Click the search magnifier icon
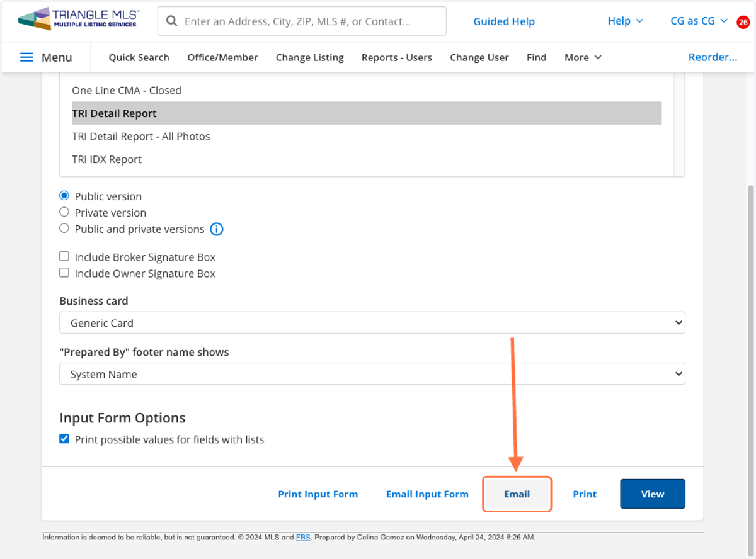The height and width of the screenshot is (559, 756). (171, 21)
